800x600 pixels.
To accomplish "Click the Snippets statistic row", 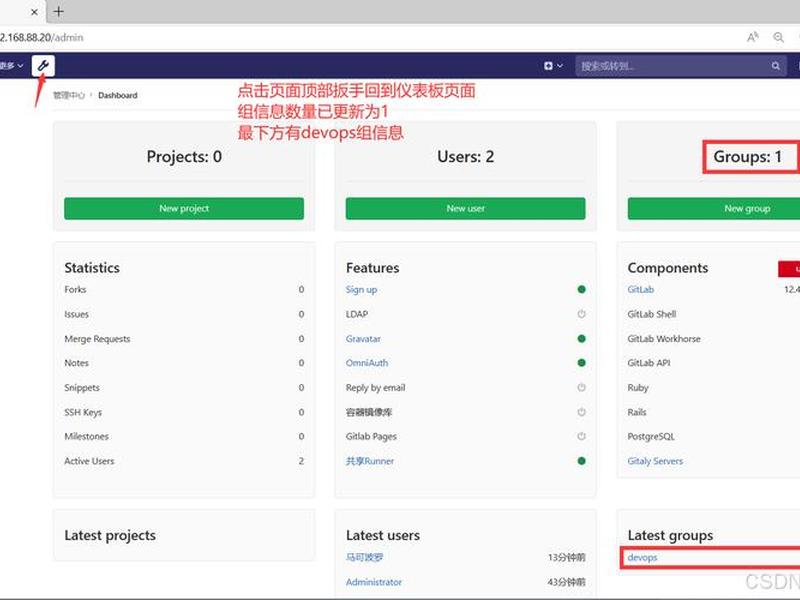I will [184, 387].
